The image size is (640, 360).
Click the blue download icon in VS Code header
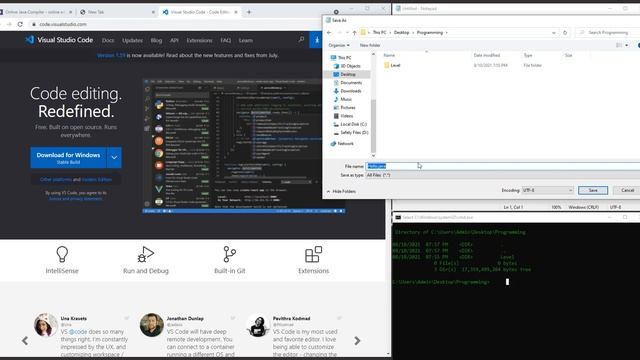(x=316, y=40)
